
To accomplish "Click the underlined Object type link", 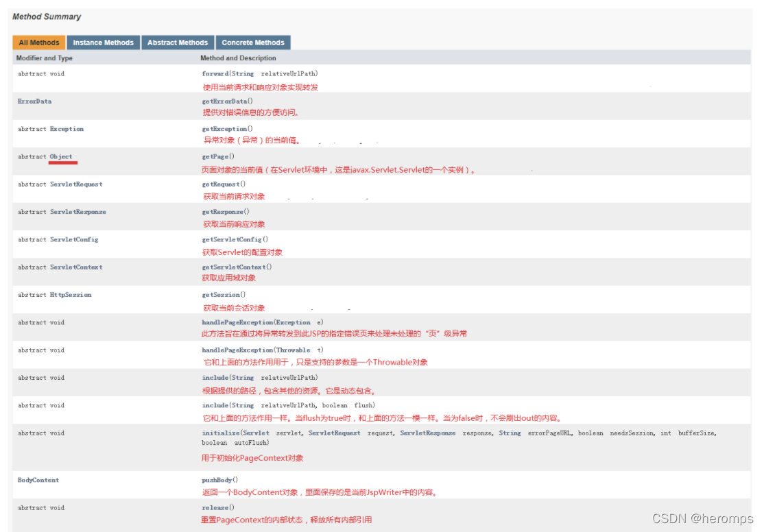I will tap(61, 157).
